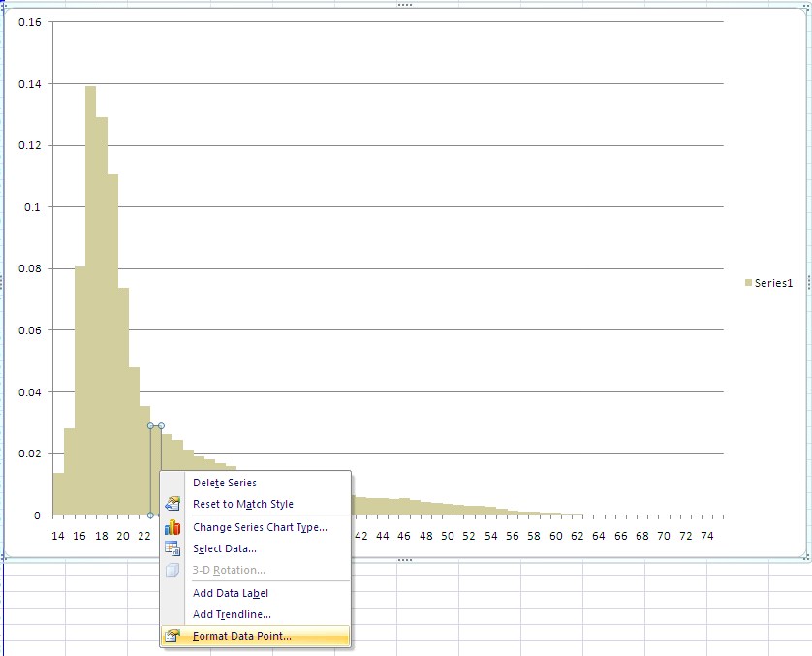The height and width of the screenshot is (656, 812).
Task: Select Add Data Label menu entry
Action: point(231,593)
